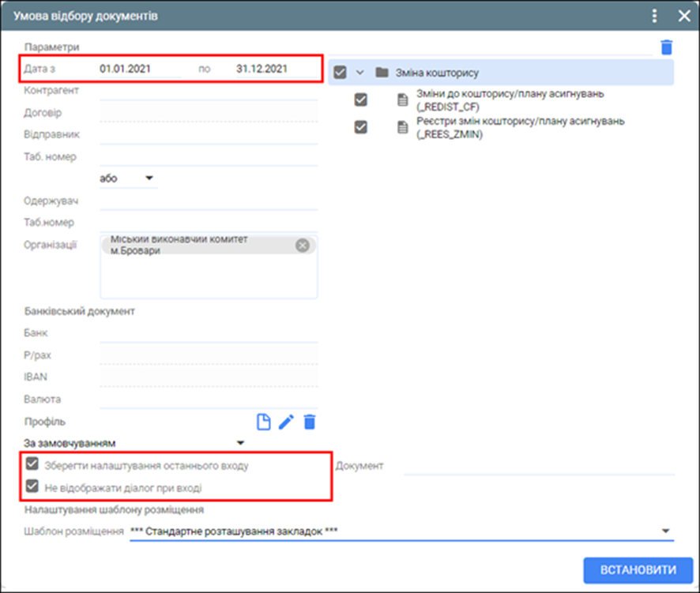Disable Зберегти налаштування останнього входу
This screenshot has height=593, width=700.
coord(32,464)
